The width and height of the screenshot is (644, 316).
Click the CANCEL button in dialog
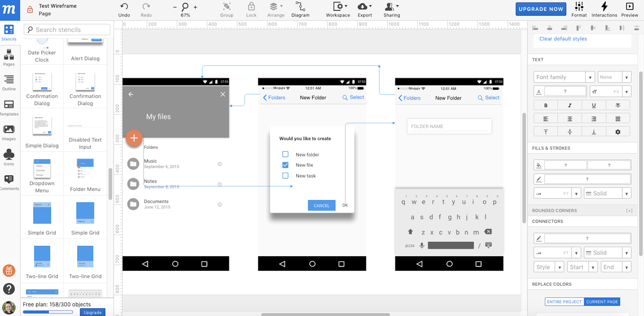pos(321,205)
